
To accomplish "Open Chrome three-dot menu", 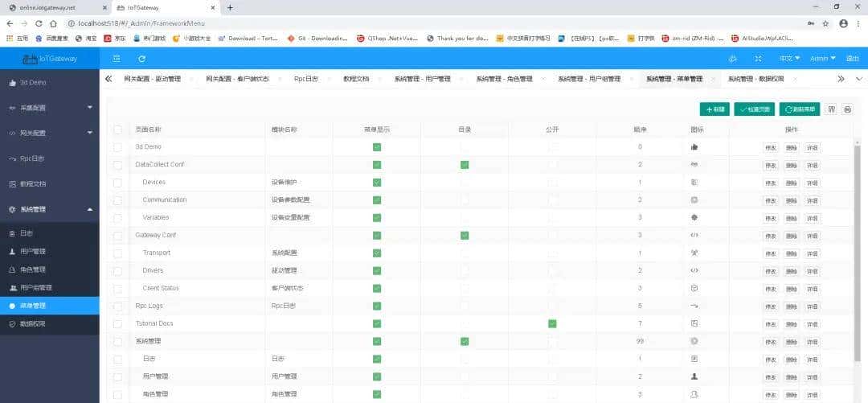I will 858,24.
